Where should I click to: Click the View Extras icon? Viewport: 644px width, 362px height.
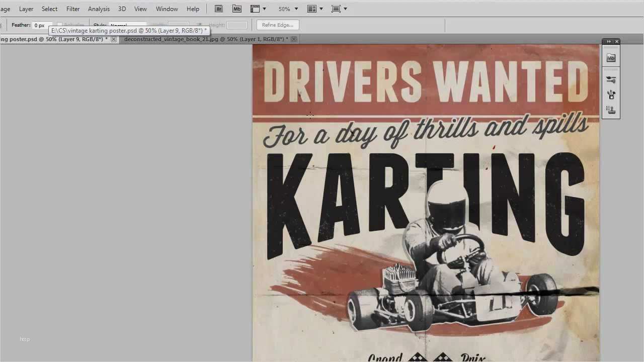(x=256, y=9)
